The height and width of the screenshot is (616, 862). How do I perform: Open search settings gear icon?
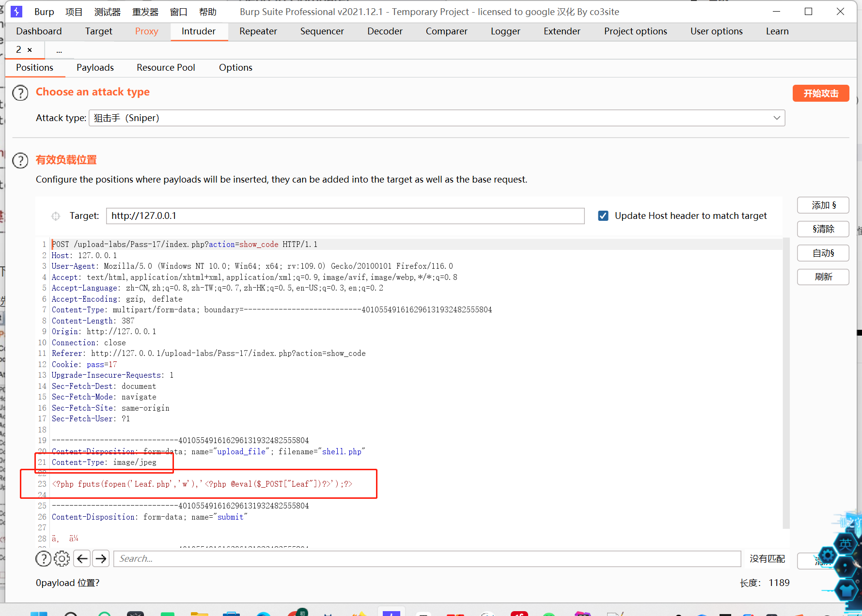pos(62,559)
